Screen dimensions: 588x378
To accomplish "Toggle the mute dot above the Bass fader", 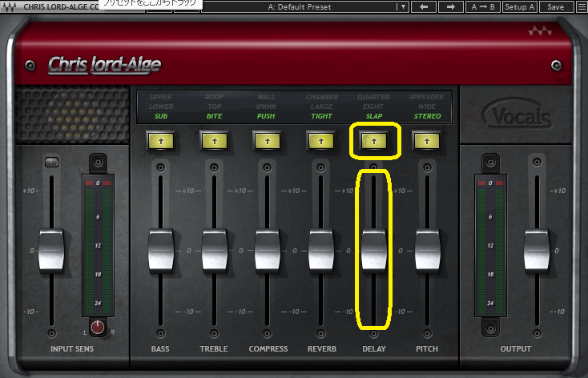I will point(160,168).
